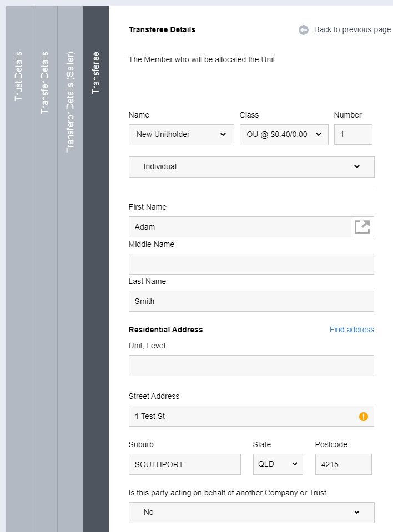
Task: Open the pop-out icon beside First Name field
Action: pyautogui.click(x=362, y=227)
